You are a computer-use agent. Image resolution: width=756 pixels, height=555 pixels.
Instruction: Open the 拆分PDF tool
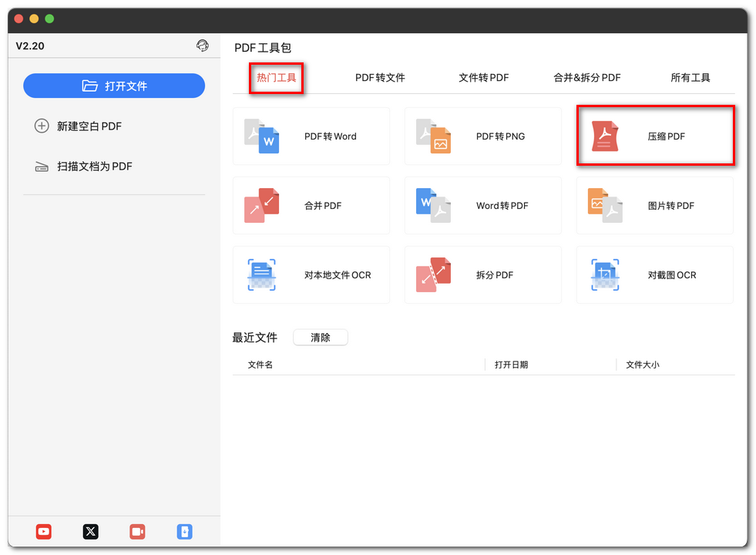tap(482, 274)
